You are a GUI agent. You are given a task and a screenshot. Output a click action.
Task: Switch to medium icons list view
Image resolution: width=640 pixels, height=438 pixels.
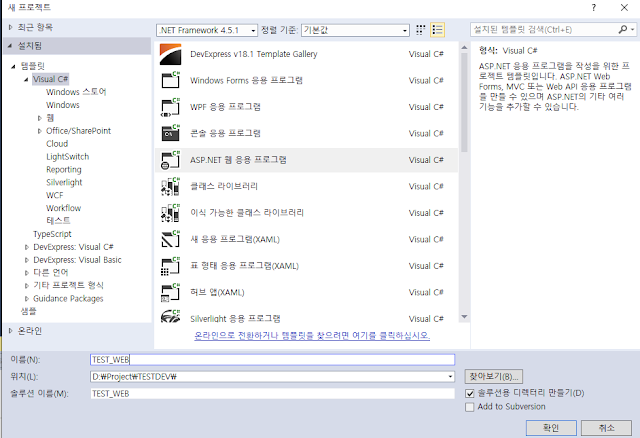(x=438, y=30)
